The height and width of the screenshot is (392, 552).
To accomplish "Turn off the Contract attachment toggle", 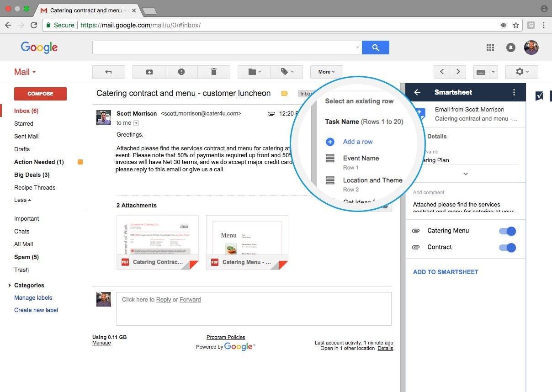I will (x=507, y=247).
